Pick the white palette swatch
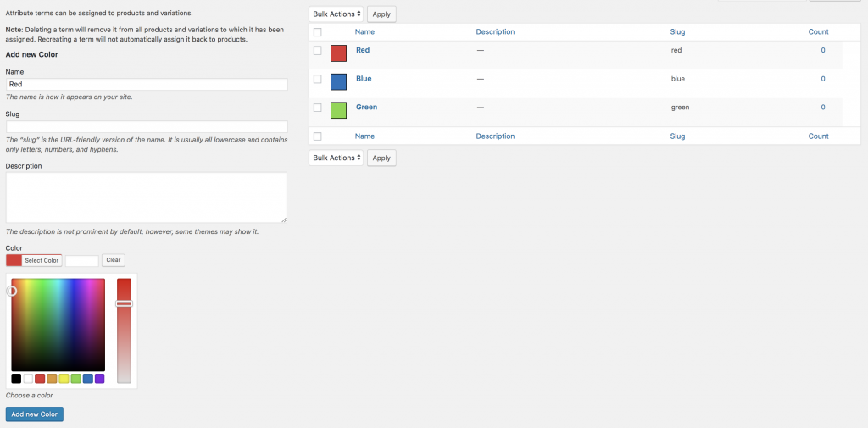 point(28,379)
